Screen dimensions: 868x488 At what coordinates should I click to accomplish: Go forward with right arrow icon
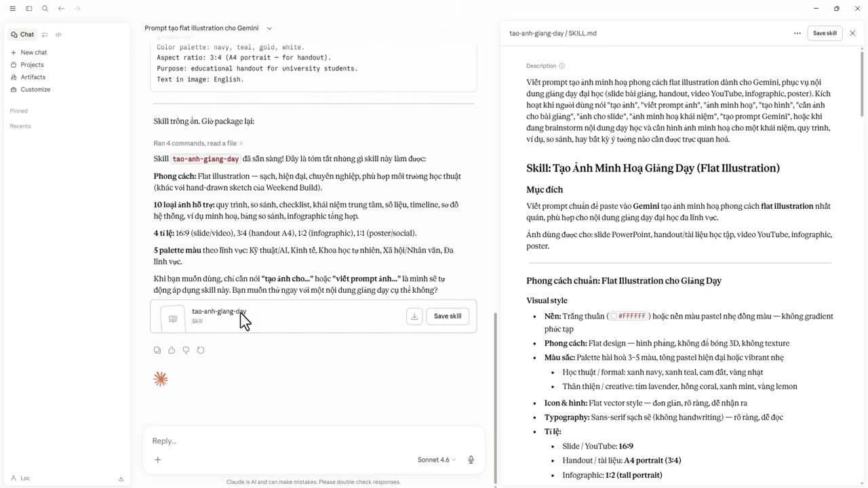pyautogui.click(x=77, y=9)
